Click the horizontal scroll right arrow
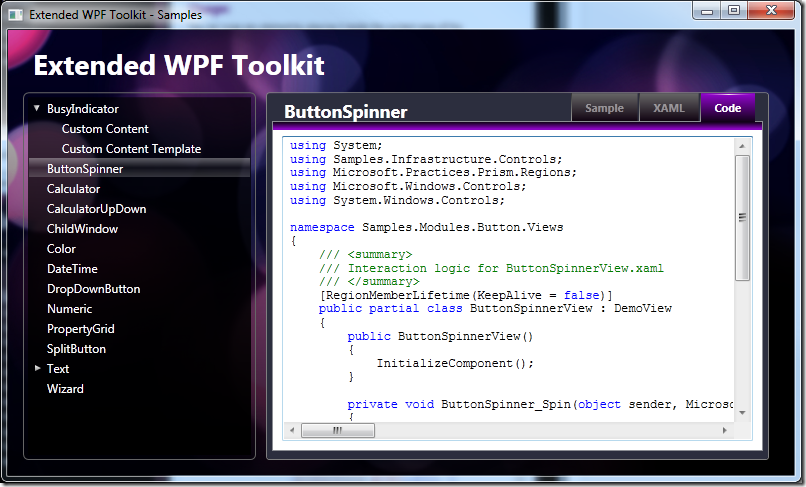The height and width of the screenshot is (487, 806). [725, 430]
